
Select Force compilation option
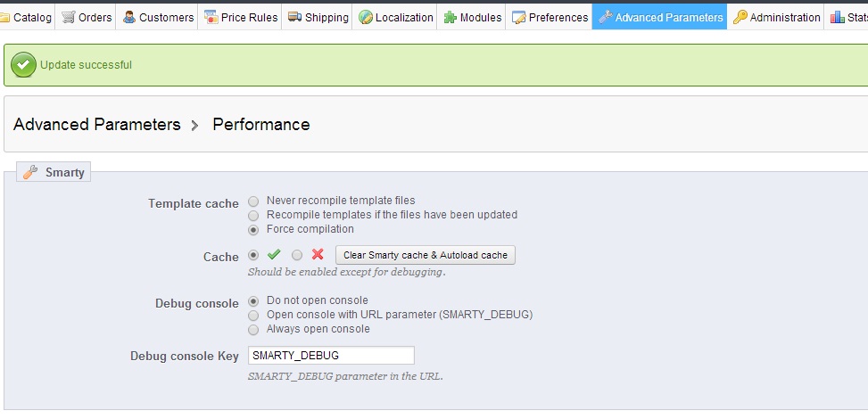(254, 229)
